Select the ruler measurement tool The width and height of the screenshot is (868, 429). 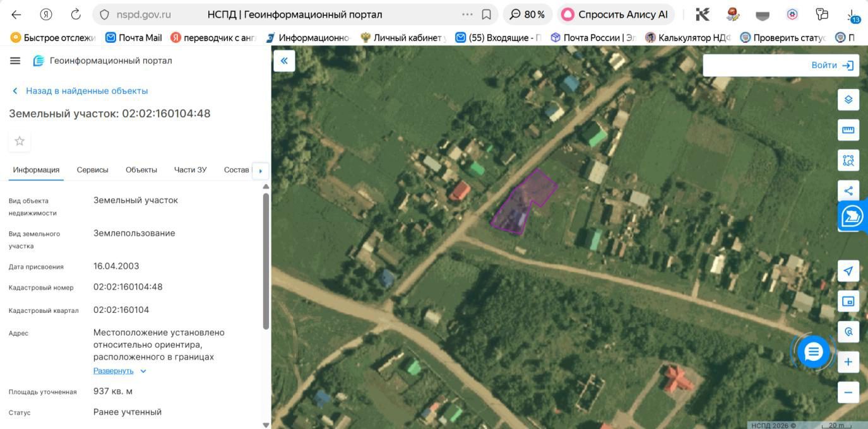(x=848, y=130)
